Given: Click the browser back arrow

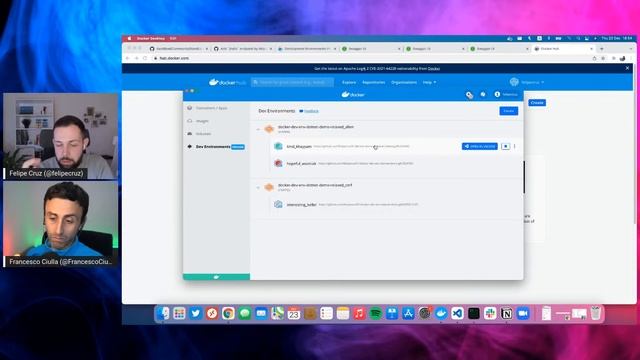Looking at the screenshot, I should pos(128,58).
